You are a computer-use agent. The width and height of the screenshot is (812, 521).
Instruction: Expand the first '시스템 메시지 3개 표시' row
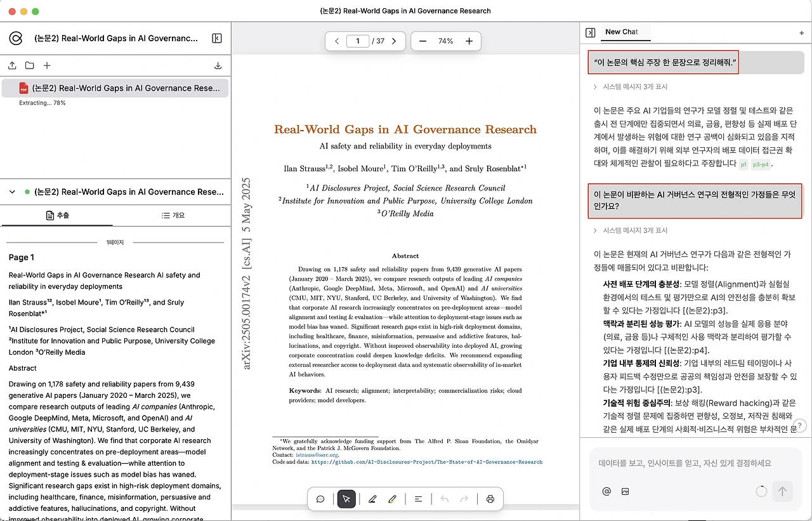click(x=631, y=87)
